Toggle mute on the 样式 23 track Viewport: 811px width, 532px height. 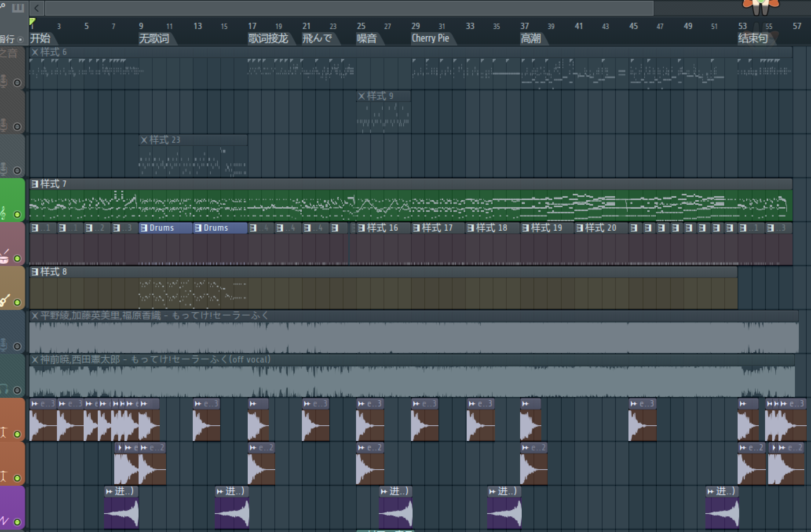coord(17,170)
